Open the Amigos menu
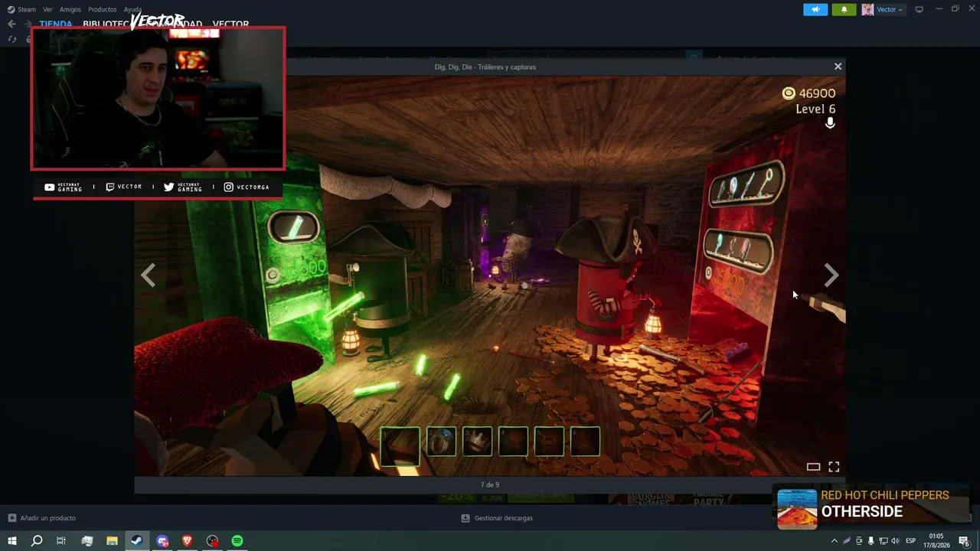 pyautogui.click(x=70, y=9)
